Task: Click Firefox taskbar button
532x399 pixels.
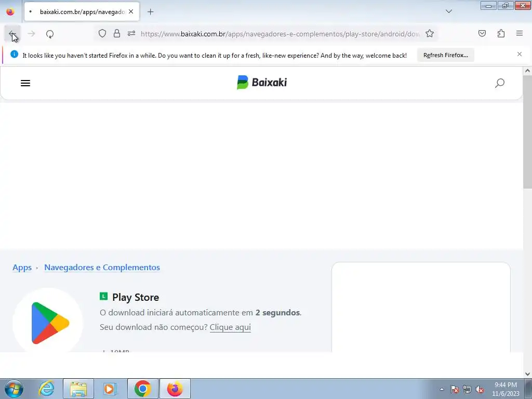Action: click(x=175, y=389)
